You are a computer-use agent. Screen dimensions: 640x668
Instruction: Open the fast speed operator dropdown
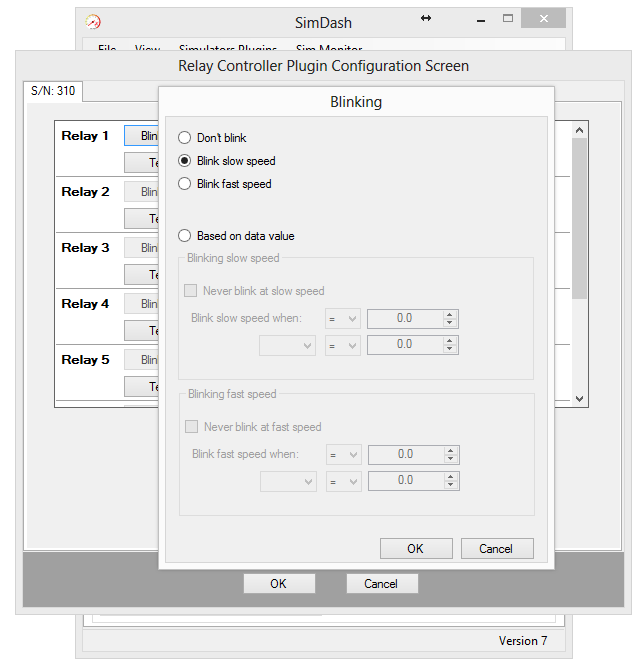(x=343, y=455)
